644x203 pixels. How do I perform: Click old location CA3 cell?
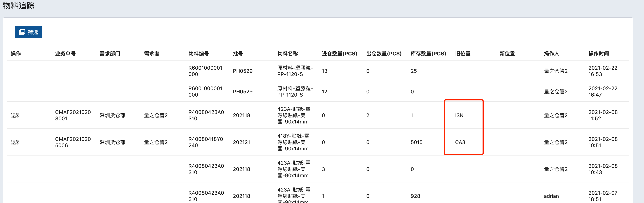click(x=460, y=142)
